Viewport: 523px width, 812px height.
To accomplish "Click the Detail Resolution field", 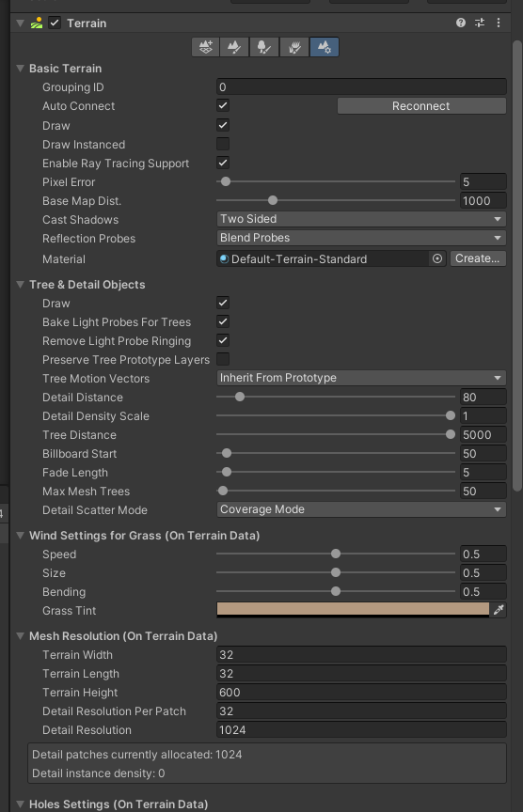I will [361, 729].
